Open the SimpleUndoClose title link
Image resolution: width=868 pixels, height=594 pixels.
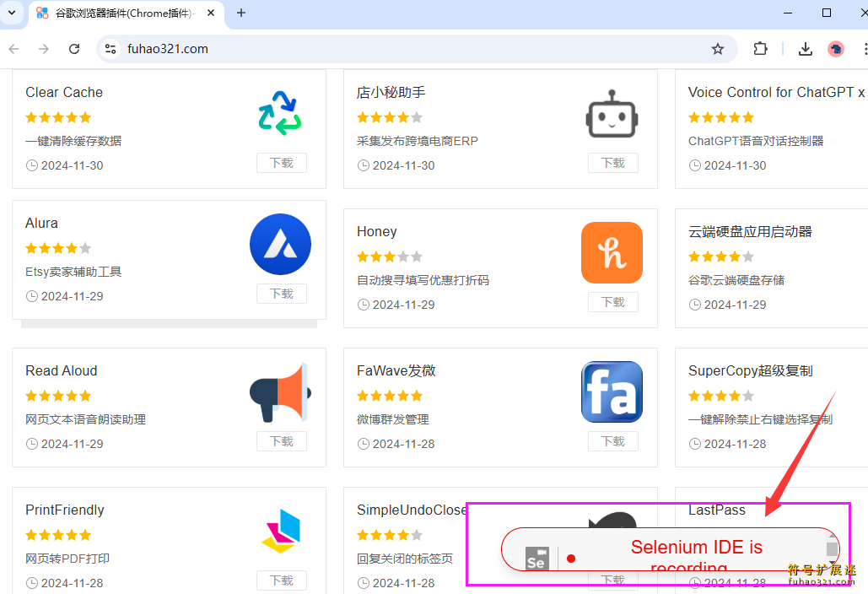click(412, 510)
